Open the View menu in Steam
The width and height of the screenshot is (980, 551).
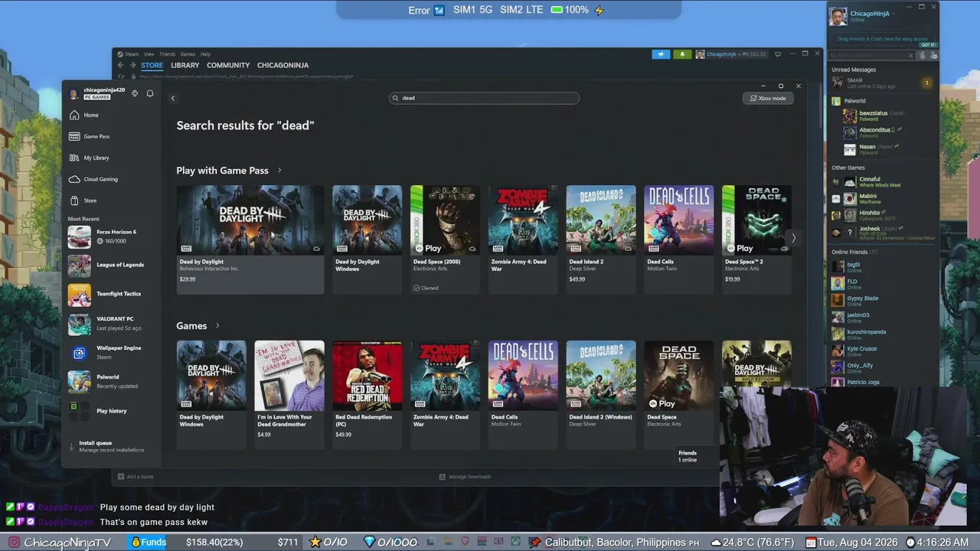pos(149,54)
